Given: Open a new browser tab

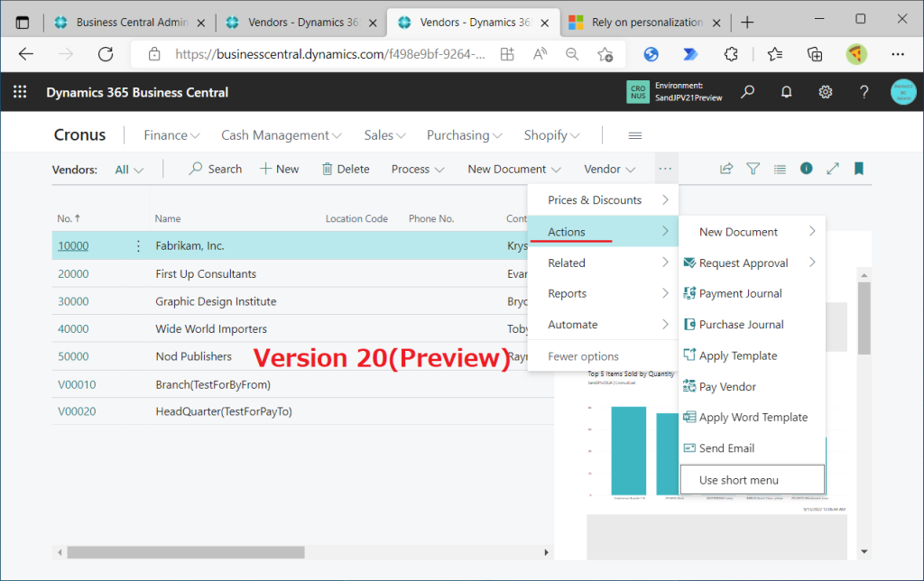Looking at the screenshot, I should [x=747, y=23].
